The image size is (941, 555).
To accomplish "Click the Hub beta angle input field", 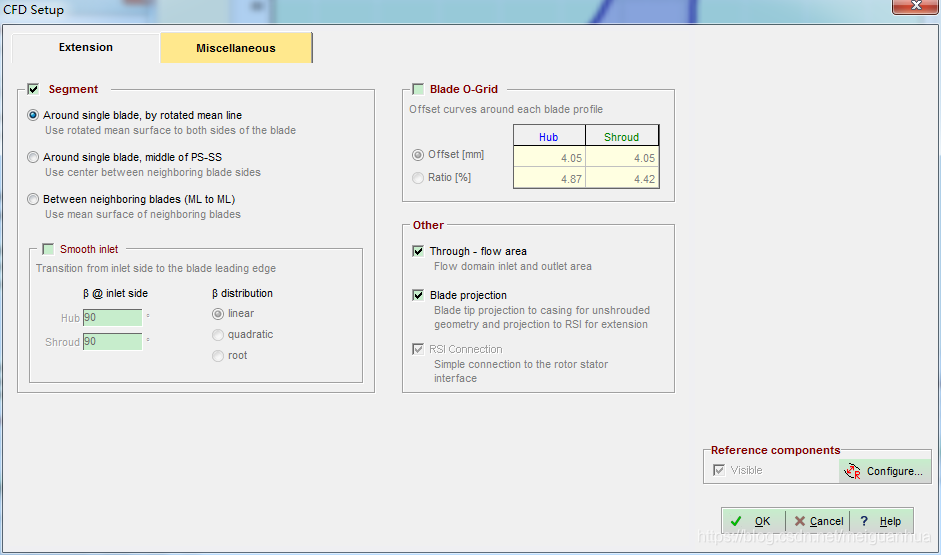I will 112,317.
